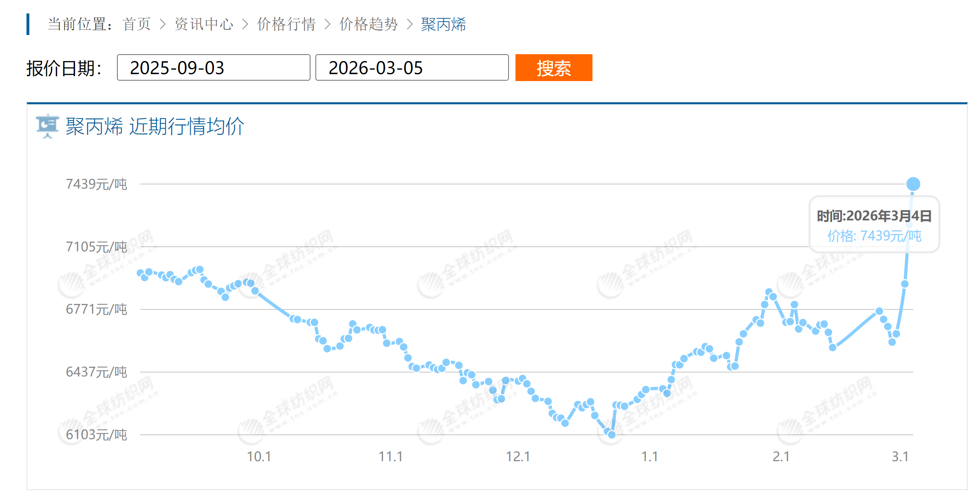Click the lowest data point near 6103 line
The width and height of the screenshot is (980, 495).
coord(611,435)
